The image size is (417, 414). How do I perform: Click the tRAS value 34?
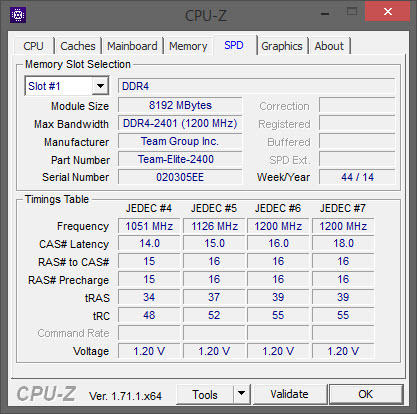click(149, 297)
